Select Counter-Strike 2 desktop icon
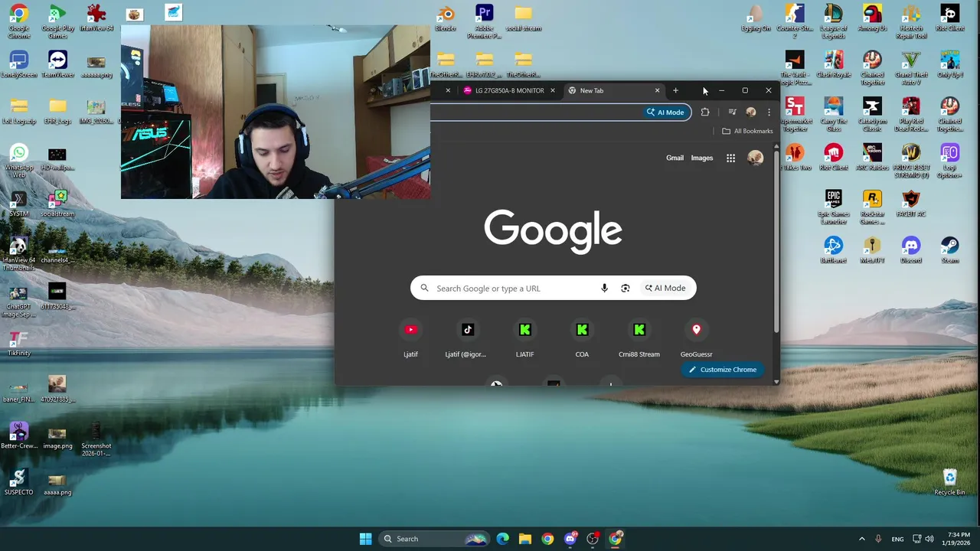This screenshot has height=551, width=980. [x=795, y=21]
